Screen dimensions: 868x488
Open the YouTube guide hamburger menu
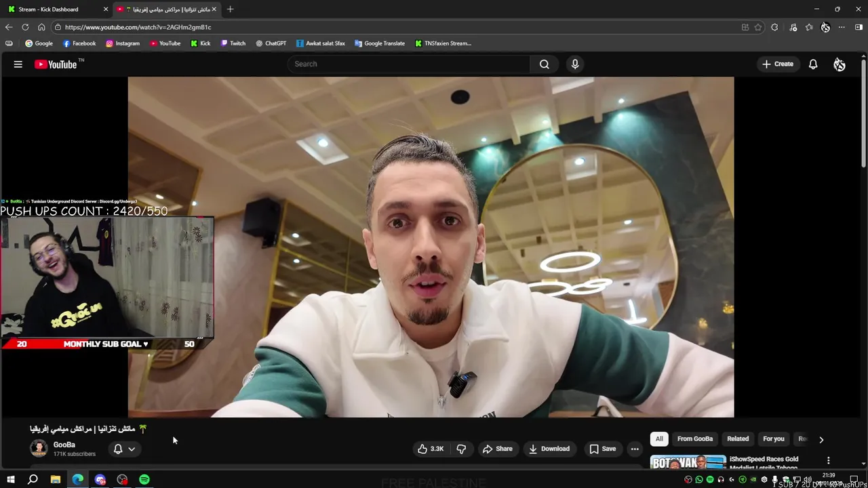18,64
